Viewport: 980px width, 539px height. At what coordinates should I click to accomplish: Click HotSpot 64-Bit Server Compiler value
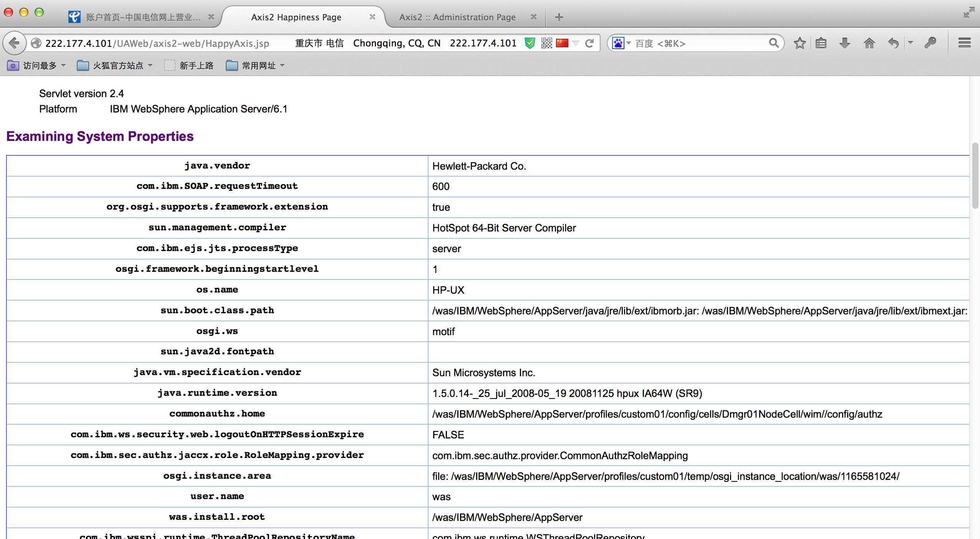504,228
